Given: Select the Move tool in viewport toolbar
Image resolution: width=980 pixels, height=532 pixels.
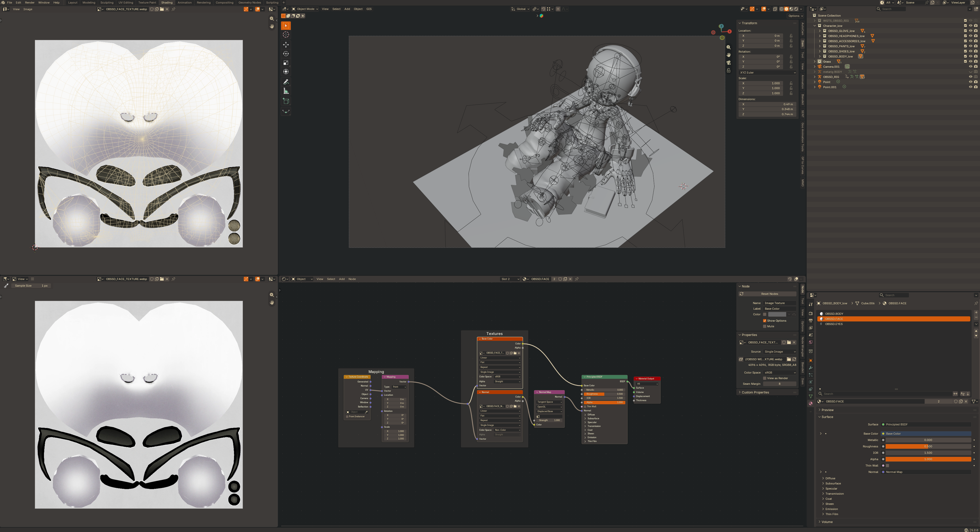Looking at the screenshot, I should click(286, 44).
